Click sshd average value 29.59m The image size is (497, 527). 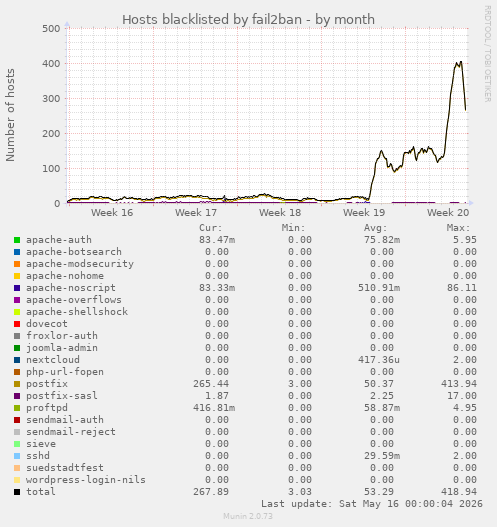point(382,456)
